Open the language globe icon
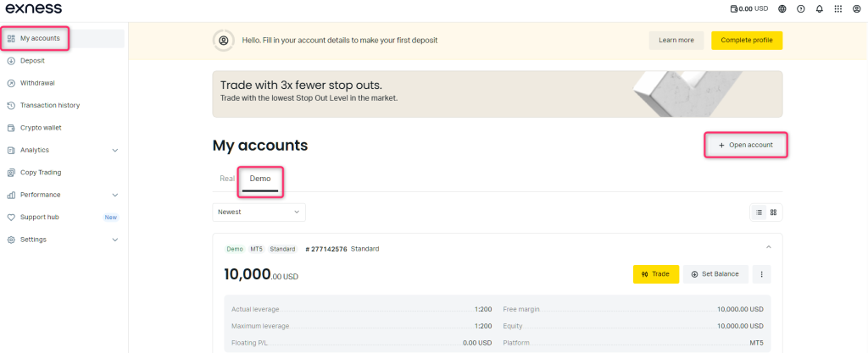 (782, 8)
